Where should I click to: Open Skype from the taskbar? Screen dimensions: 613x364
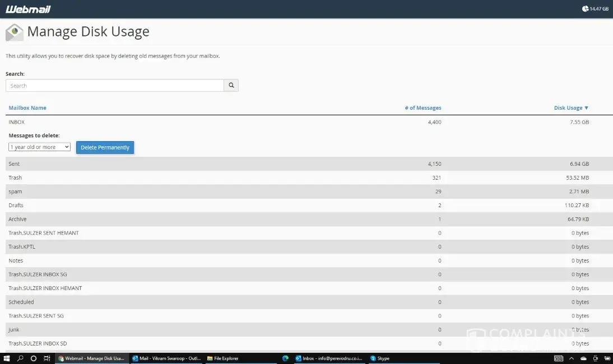pos(380,358)
